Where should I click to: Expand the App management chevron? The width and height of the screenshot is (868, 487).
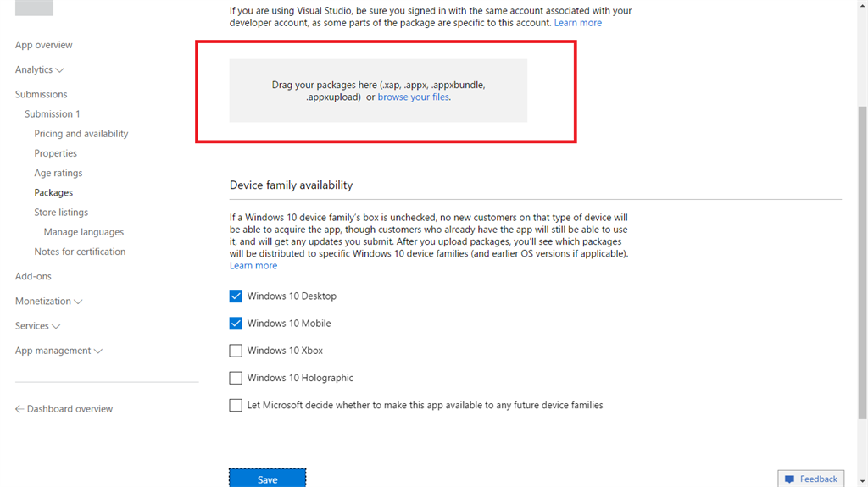click(98, 351)
